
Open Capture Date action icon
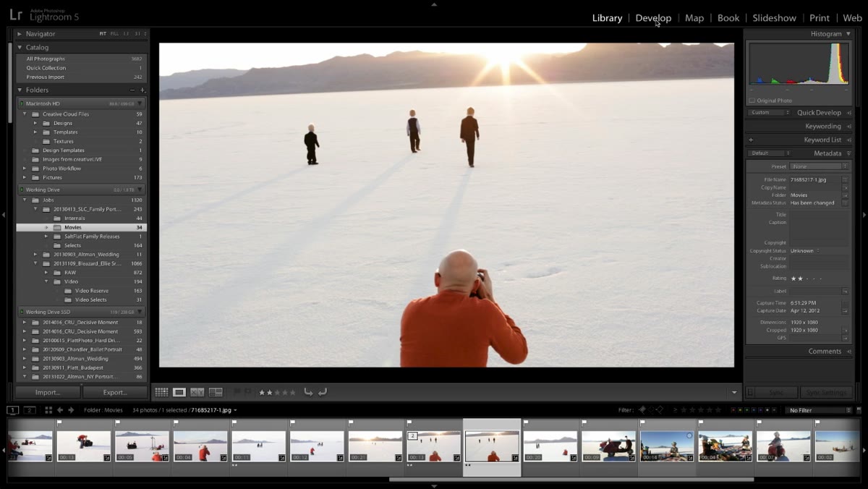click(845, 310)
